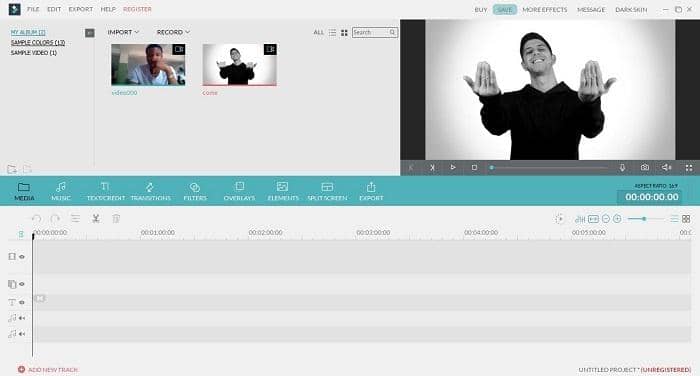The height and width of the screenshot is (376, 700).
Task: Open the Edit menu
Action: click(x=54, y=9)
